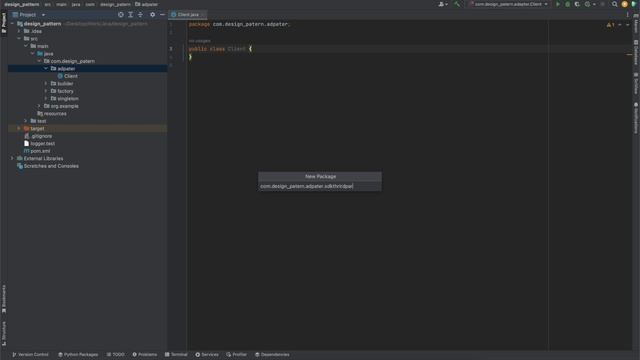This screenshot has width=640, height=360.
Task: Open Project panel settings gear
Action: 152,15
